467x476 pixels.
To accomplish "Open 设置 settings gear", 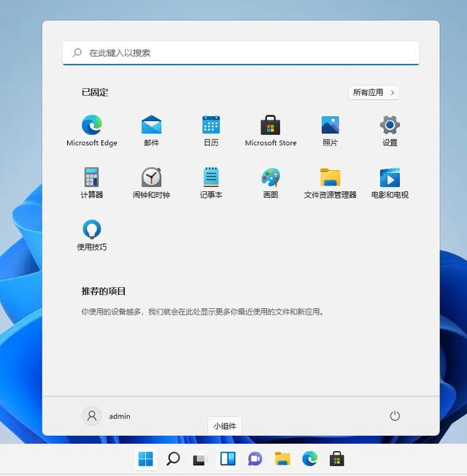I will (390, 131).
